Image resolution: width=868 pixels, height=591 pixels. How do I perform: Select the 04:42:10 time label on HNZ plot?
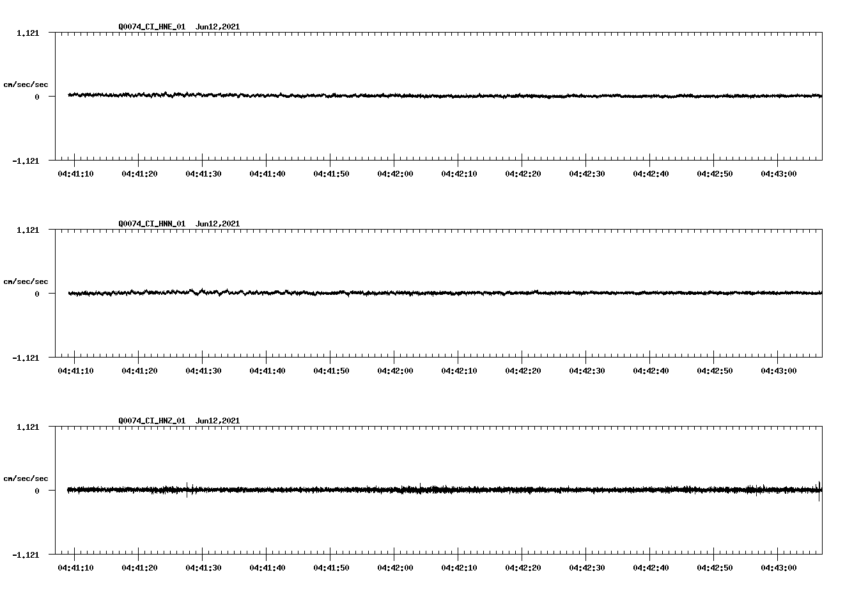(459, 568)
